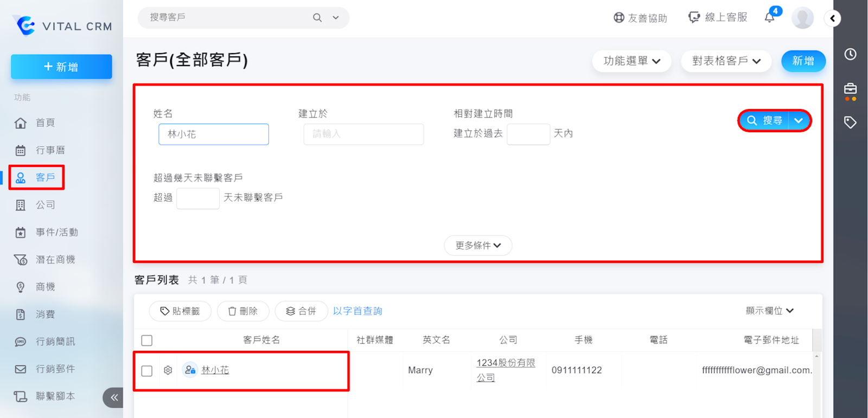Screen dimensions: 868x418
Task: Open the tag icon in right sidebar
Action: pyautogui.click(x=850, y=123)
